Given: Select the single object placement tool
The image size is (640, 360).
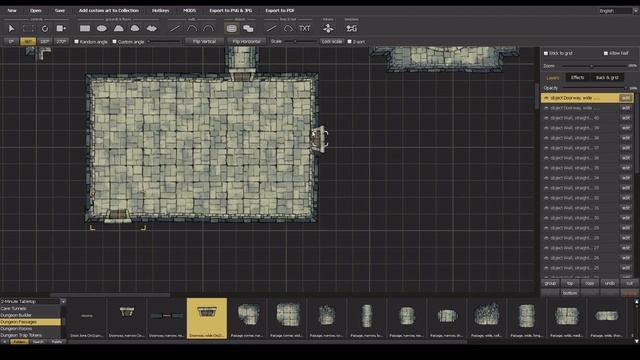Looking at the screenshot, I should tap(231, 28).
